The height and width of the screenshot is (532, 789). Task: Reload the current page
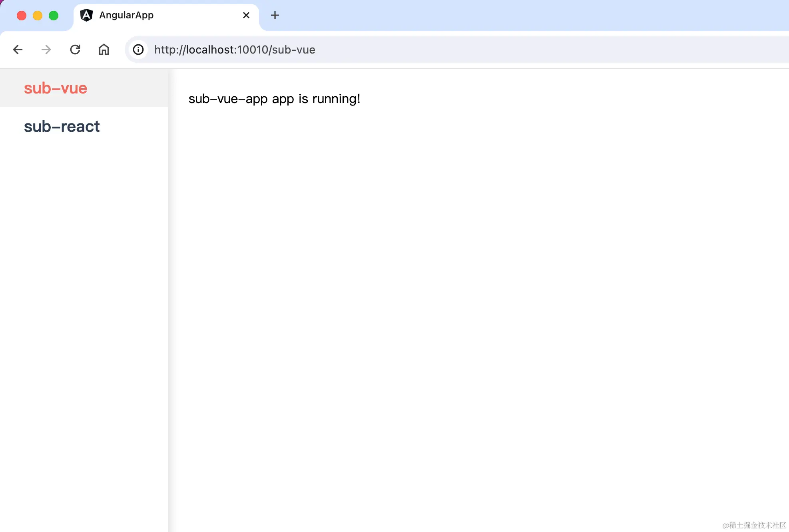(75, 50)
